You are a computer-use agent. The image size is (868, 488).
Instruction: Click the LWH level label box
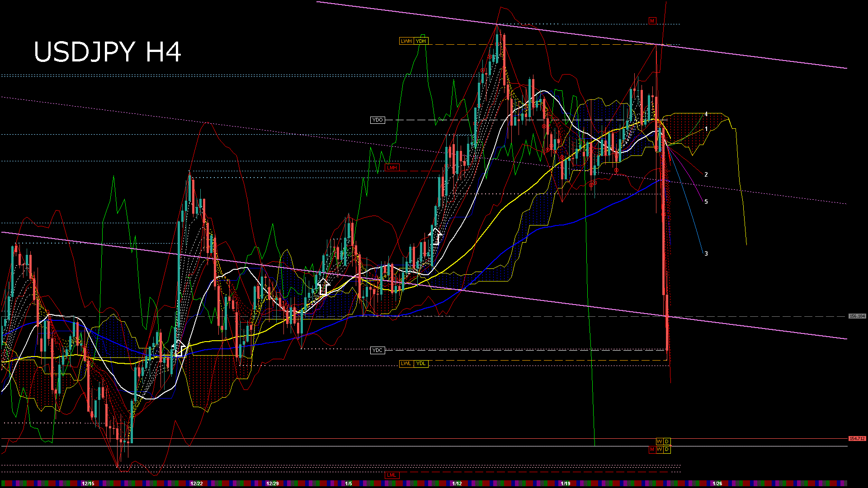point(406,41)
